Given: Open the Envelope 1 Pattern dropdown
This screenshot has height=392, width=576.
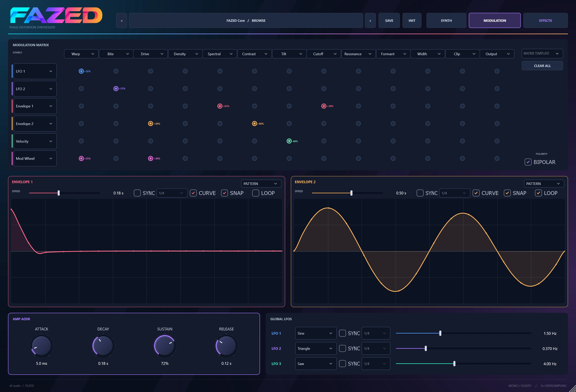Looking at the screenshot, I should [x=261, y=184].
